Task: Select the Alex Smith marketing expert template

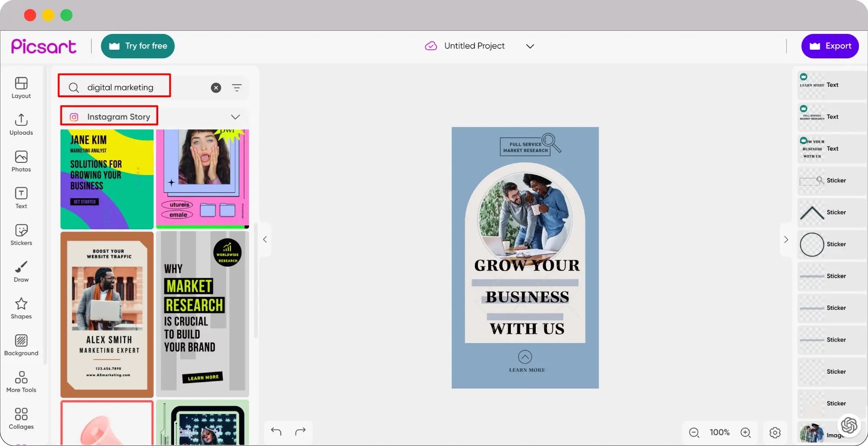Action: [107, 314]
